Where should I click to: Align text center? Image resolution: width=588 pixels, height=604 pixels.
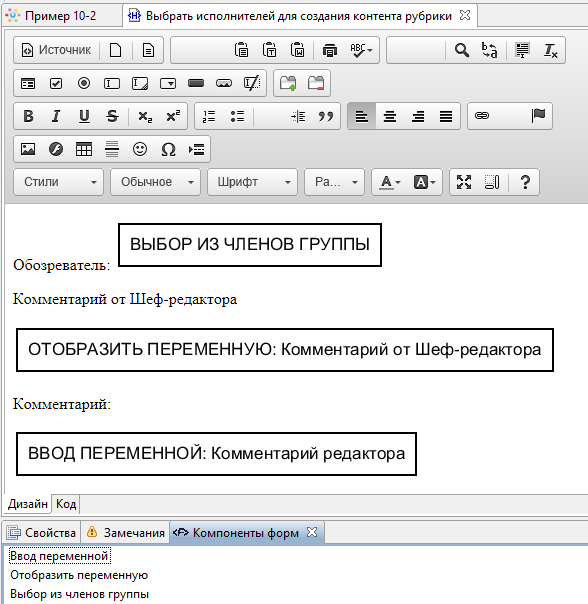(x=390, y=116)
